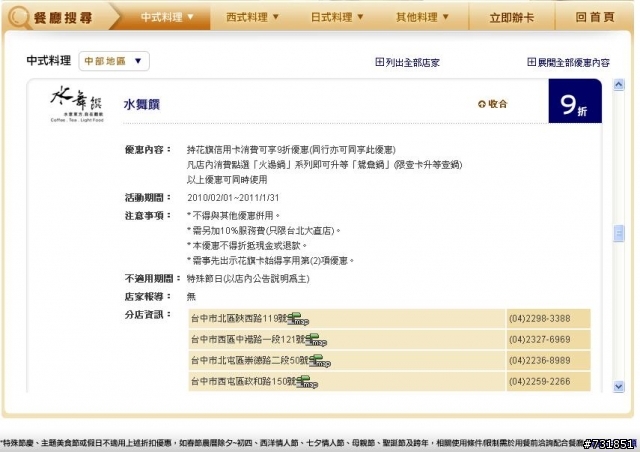Click address 台中市北屯區崇德路二段50號

point(251,360)
